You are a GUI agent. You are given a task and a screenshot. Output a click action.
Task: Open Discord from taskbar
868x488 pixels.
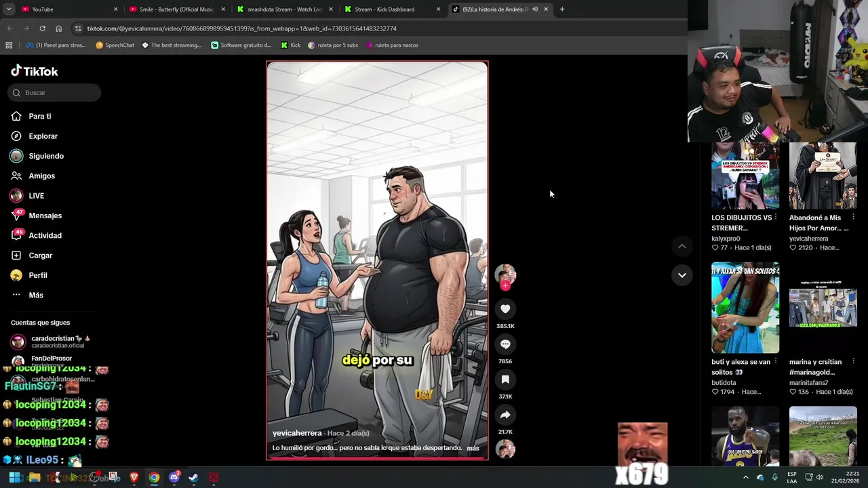click(x=174, y=478)
